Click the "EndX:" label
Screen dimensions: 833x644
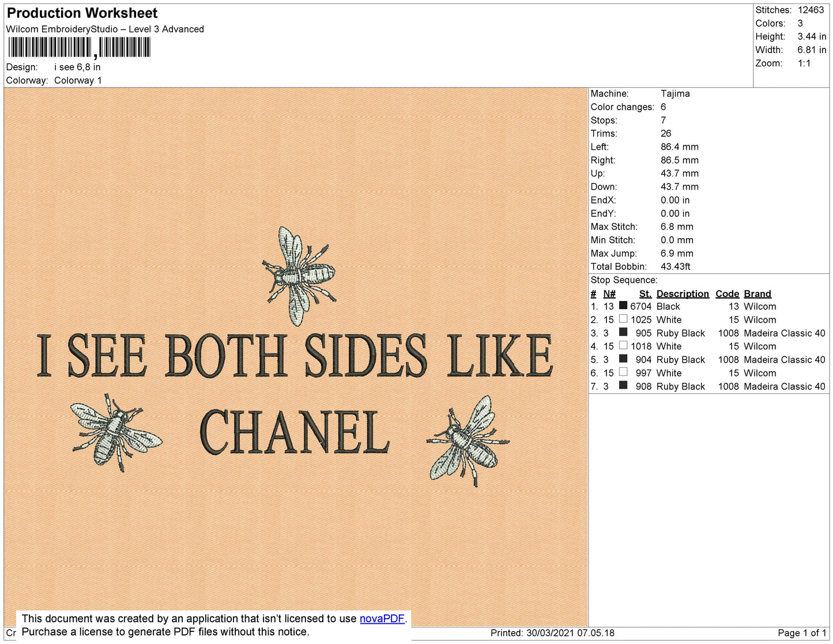pyautogui.click(x=603, y=200)
